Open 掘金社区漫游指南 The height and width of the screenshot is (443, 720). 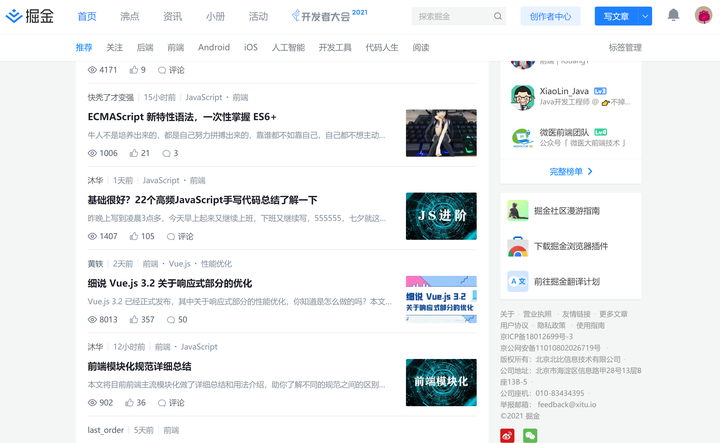pyautogui.click(x=567, y=211)
